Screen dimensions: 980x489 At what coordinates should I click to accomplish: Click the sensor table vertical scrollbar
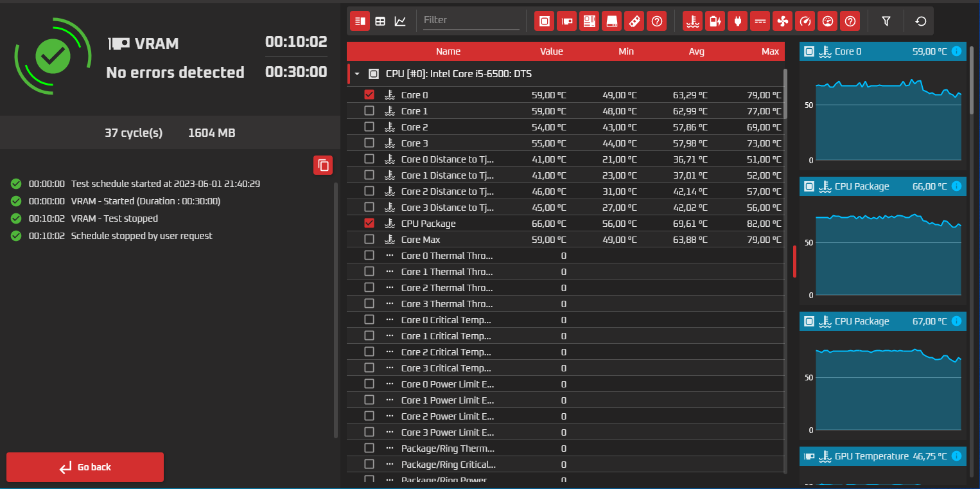785,94
